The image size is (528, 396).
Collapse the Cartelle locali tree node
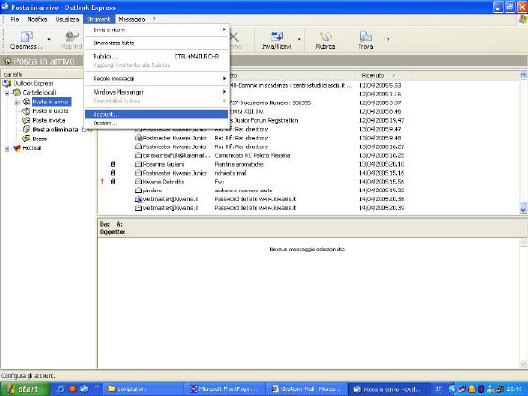(x=7, y=93)
